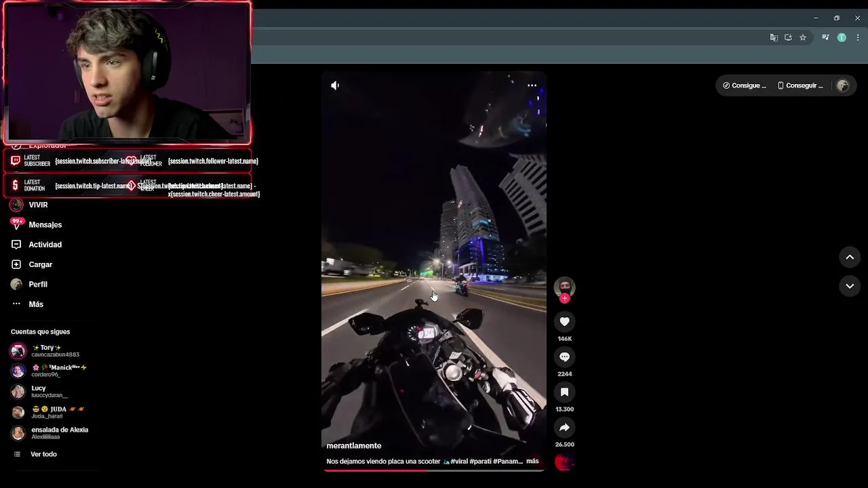Click the 'Conseguir ...' app button
This screenshot has height=488, width=868.
800,85
